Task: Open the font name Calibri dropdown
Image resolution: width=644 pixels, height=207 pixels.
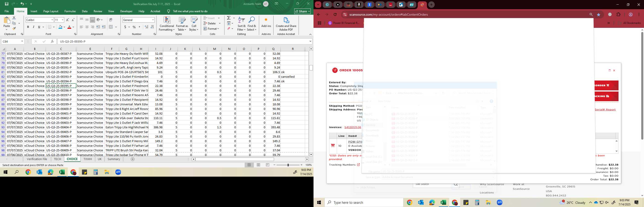Action: pos(52,20)
